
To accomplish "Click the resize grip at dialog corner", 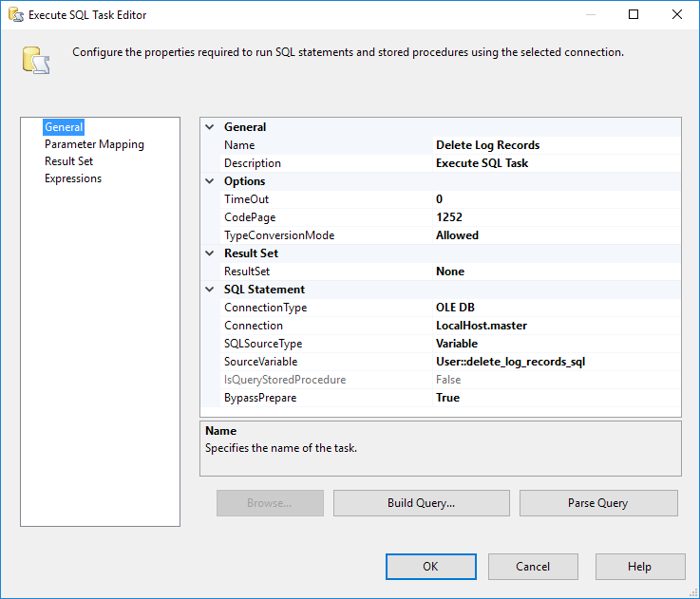I will pyautogui.click(x=694, y=593).
